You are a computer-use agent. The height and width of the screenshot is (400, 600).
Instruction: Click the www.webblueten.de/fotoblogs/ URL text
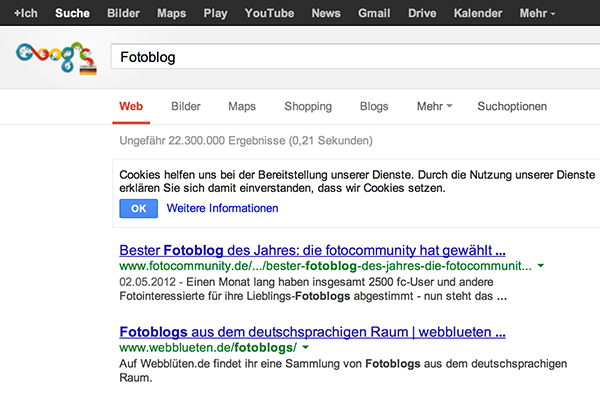point(208,348)
